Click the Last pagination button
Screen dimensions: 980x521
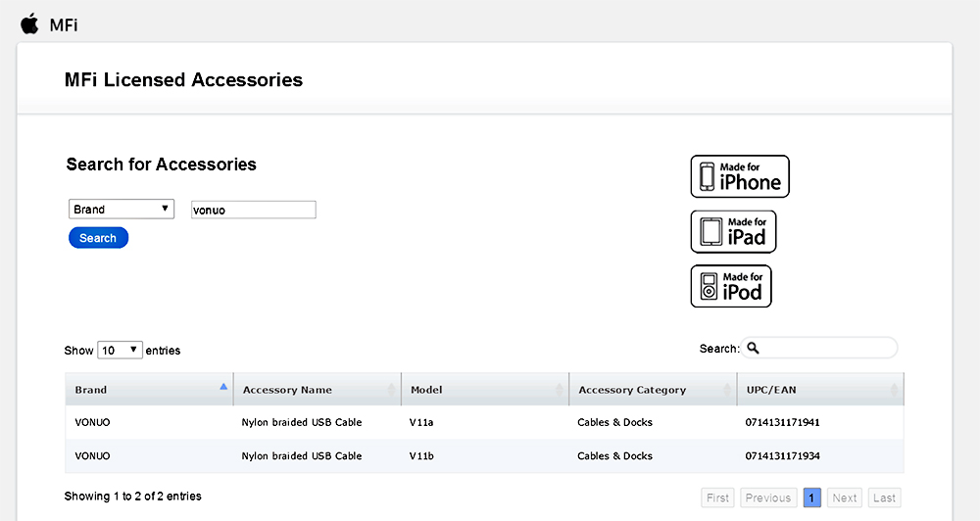pyautogui.click(x=884, y=497)
